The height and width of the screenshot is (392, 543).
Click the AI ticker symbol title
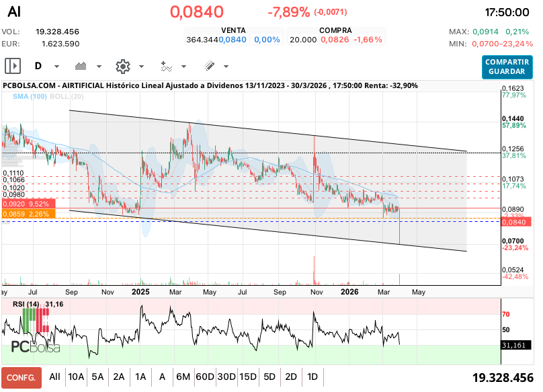[x=14, y=12]
